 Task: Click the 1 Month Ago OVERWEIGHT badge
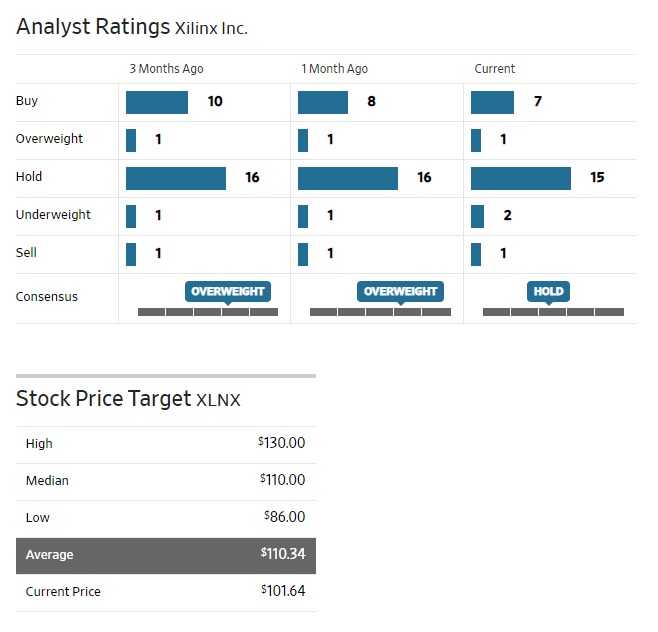(400, 291)
